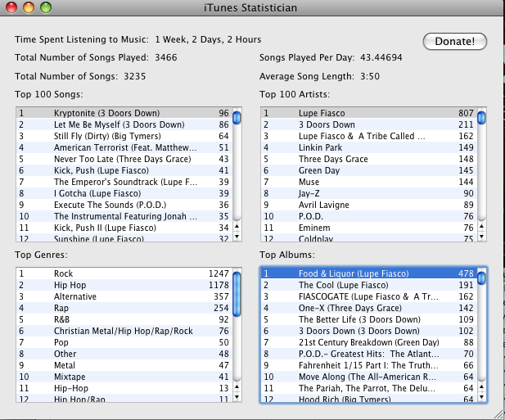Select Muse artist row

(369, 182)
